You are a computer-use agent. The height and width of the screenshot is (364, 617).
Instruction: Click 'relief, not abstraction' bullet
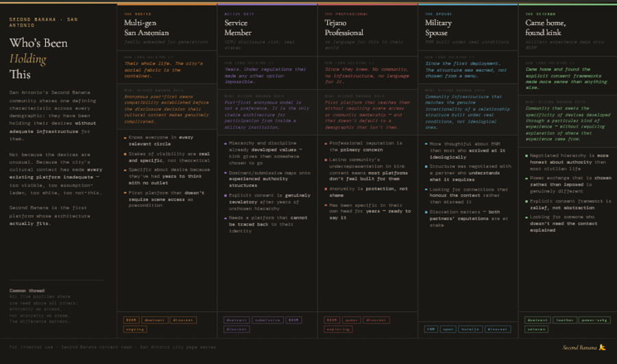[568, 204]
